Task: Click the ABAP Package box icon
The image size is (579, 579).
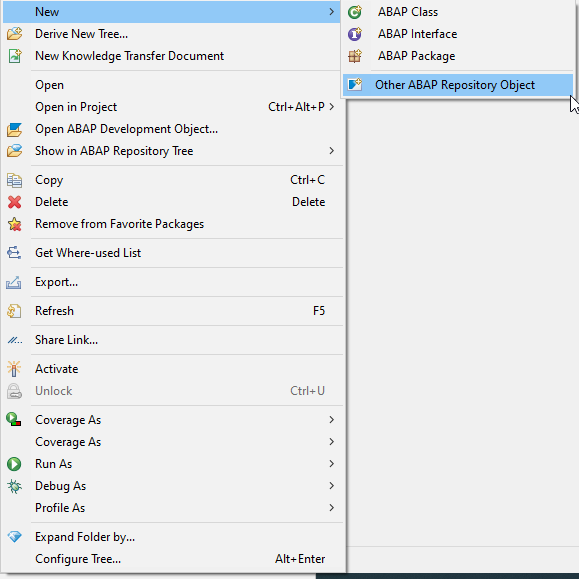Action: click(x=355, y=56)
